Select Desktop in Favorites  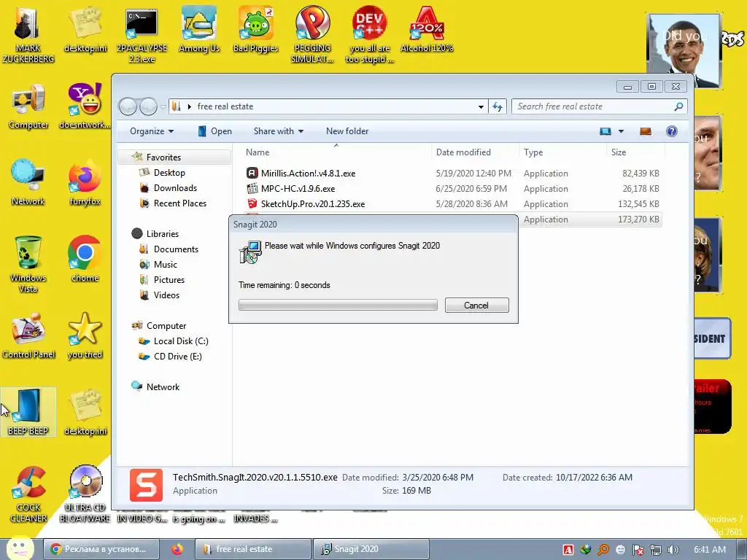coord(169,173)
